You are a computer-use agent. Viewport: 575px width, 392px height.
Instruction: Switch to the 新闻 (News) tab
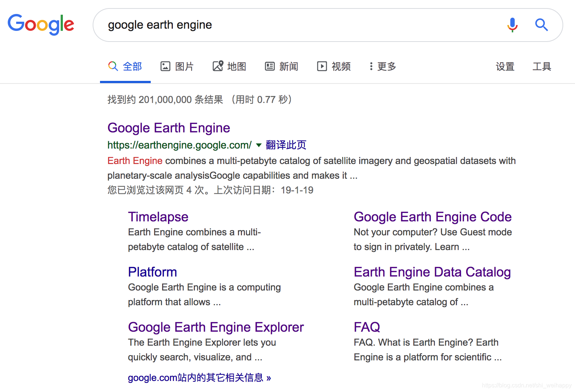(282, 67)
